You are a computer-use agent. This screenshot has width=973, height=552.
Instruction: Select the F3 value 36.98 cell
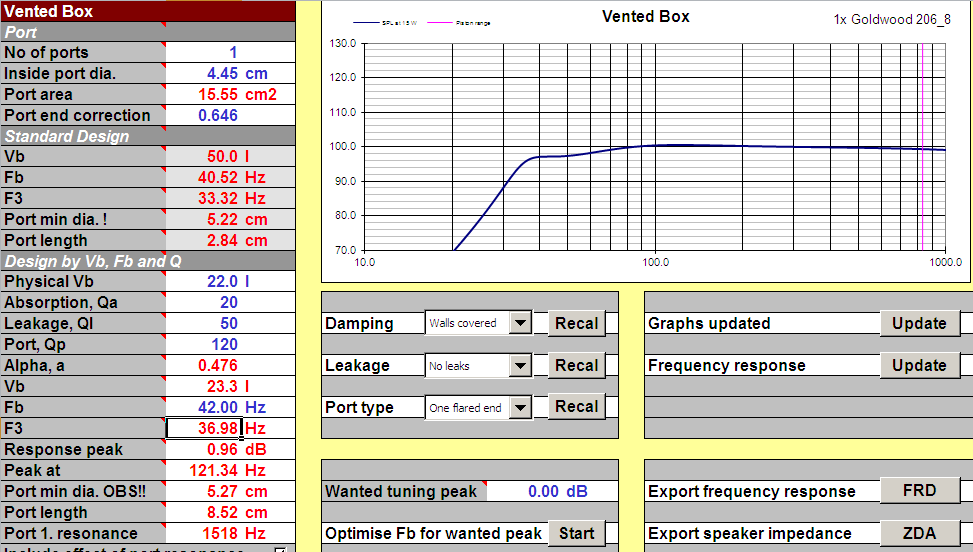[204, 428]
